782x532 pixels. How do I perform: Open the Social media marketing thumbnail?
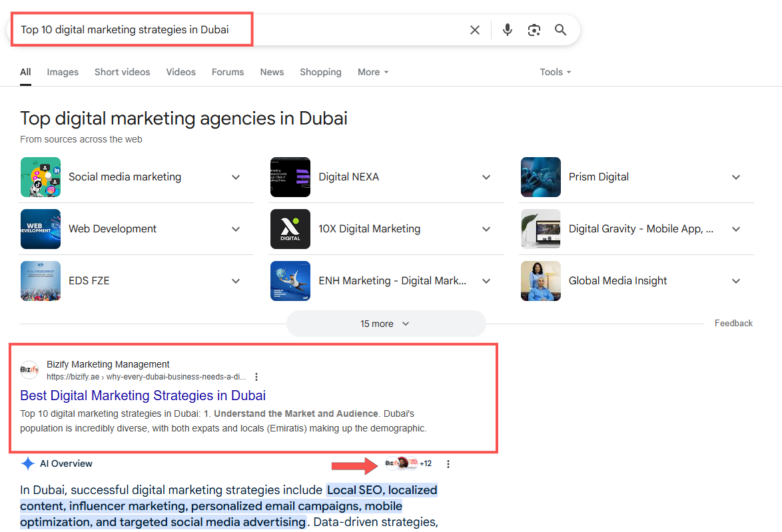point(41,177)
